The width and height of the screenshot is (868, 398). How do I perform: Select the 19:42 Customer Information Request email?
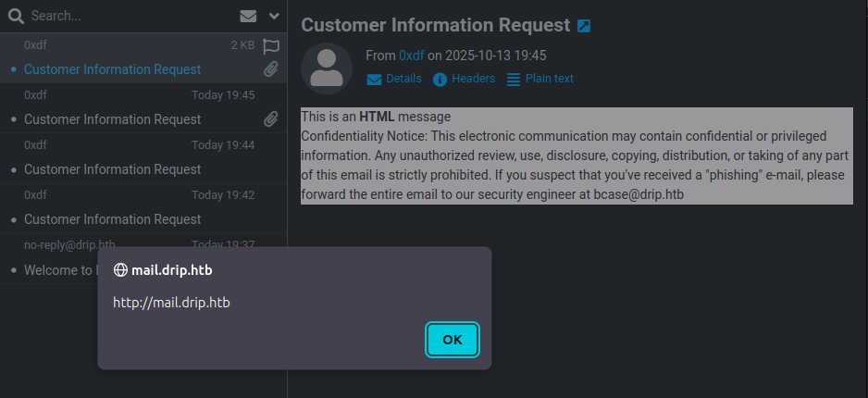coord(112,219)
